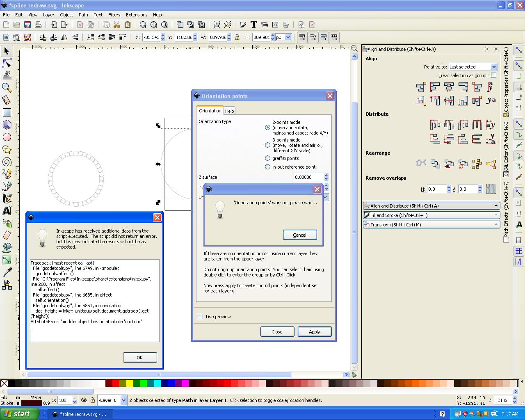The width and height of the screenshot is (525, 420).
Task: Print the document from the toolbar
Action: pos(38,25)
